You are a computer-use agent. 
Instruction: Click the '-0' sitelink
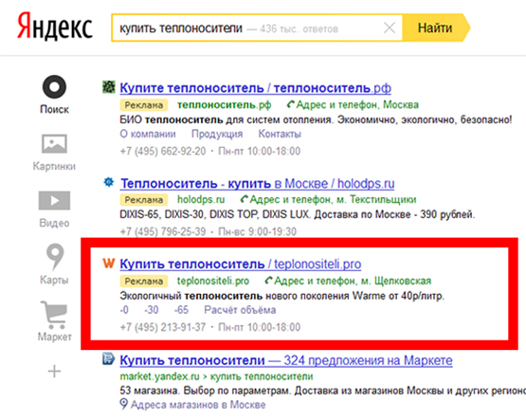point(124,310)
